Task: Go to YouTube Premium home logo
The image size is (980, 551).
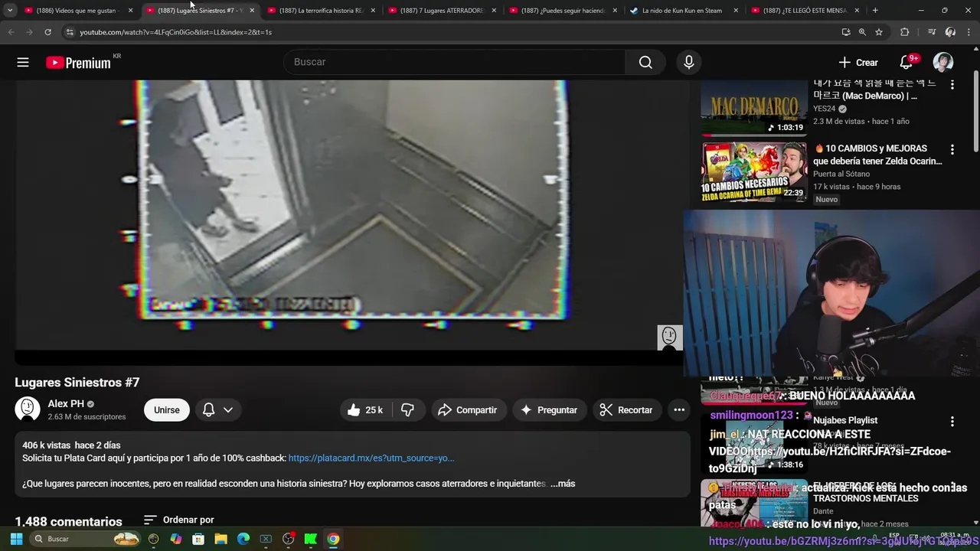Action: [78, 63]
